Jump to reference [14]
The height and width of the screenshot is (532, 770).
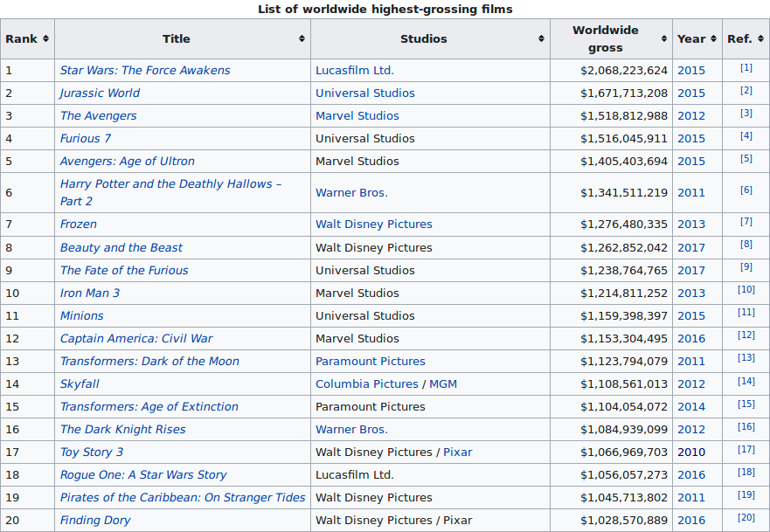(746, 381)
